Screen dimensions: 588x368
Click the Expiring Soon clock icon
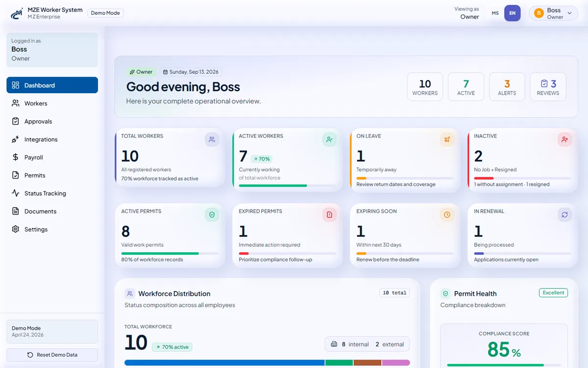[x=447, y=214]
